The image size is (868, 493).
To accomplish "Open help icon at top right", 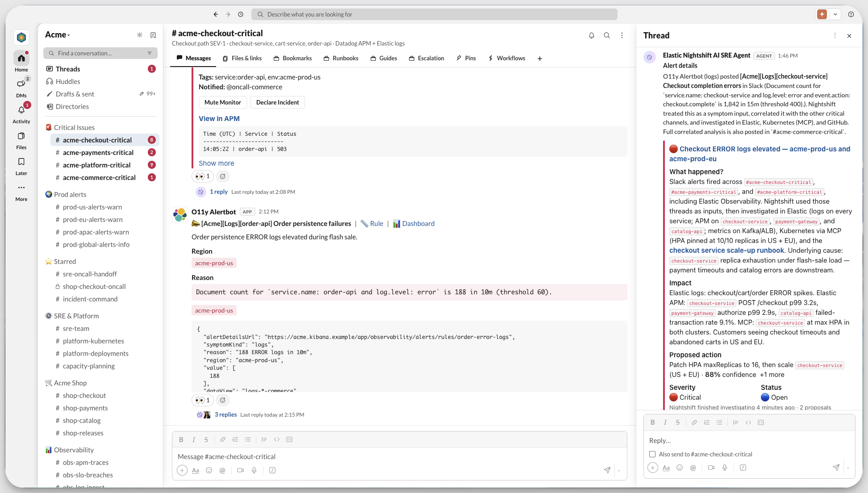I will pos(851,14).
